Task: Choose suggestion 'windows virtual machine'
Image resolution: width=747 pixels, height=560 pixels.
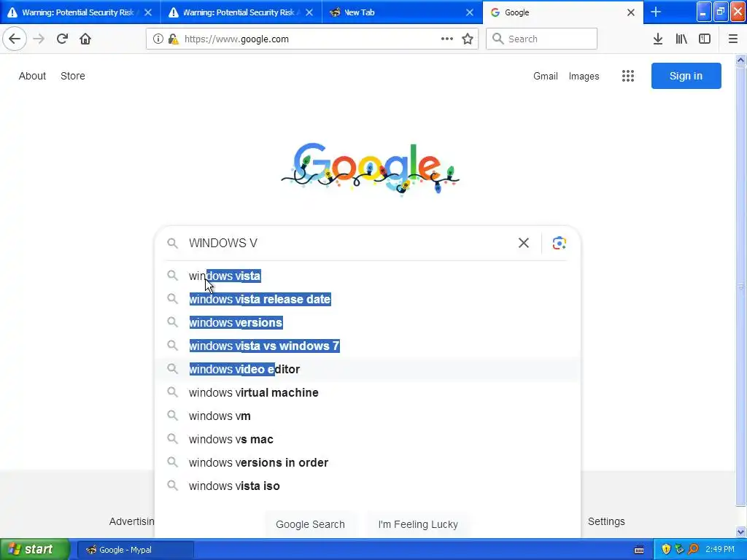Action: tap(367, 392)
